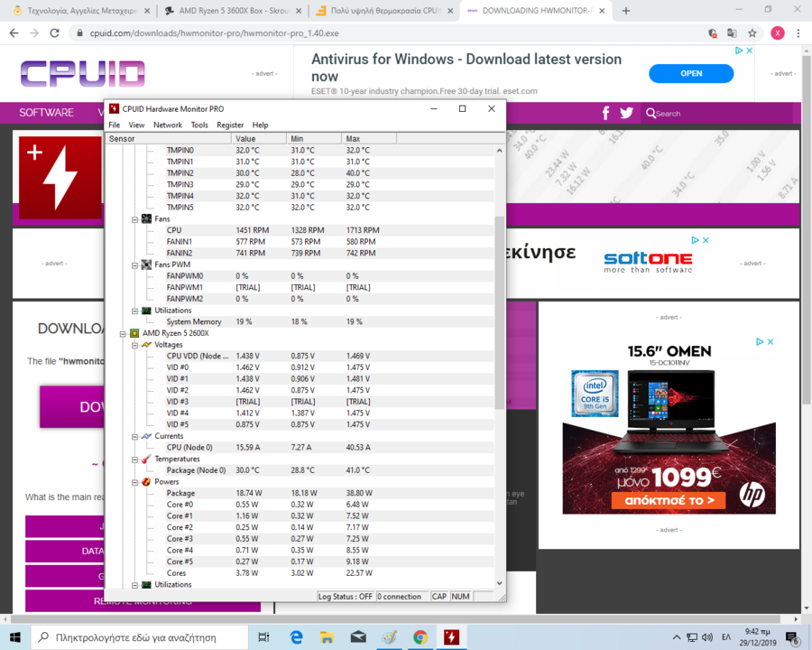Select the System Memory utilization row

(x=300, y=322)
